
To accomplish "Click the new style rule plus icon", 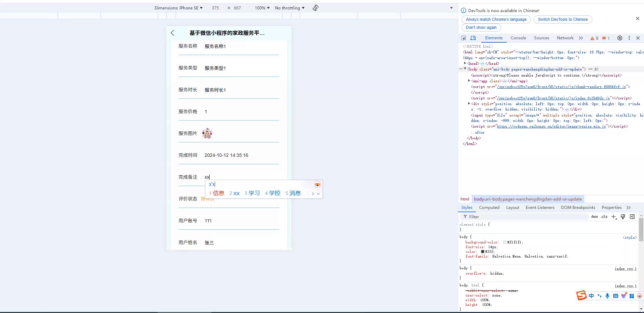I will pos(613,217).
